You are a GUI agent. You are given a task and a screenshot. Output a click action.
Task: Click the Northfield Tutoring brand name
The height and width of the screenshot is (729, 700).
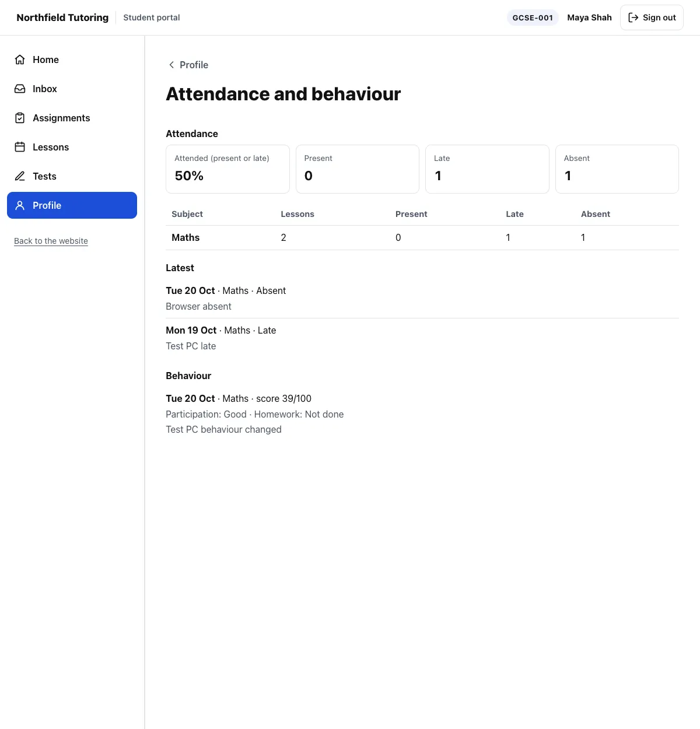point(62,17)
